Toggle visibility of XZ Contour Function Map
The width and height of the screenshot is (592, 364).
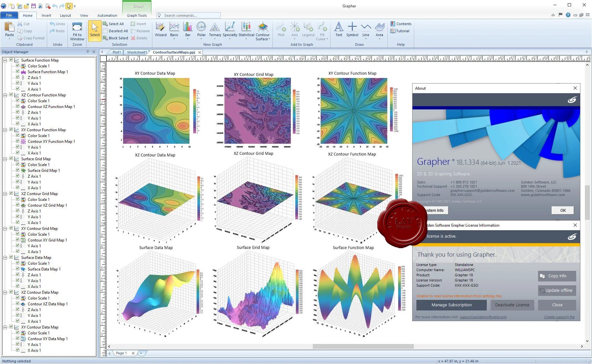click(x=11, y=95)
